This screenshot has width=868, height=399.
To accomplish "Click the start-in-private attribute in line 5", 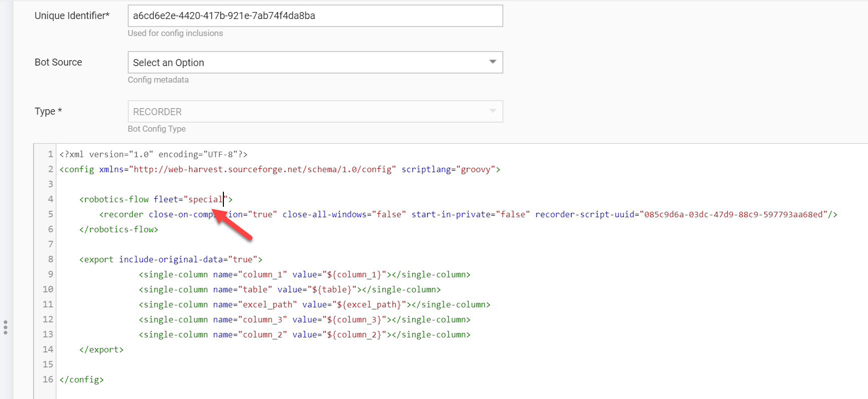I will 470,214.
